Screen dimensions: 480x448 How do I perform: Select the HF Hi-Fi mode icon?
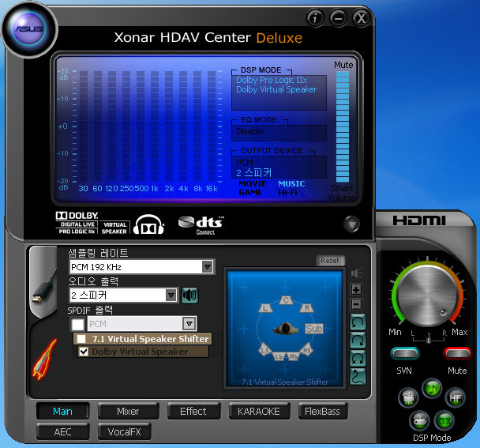(x=455, y=397)
